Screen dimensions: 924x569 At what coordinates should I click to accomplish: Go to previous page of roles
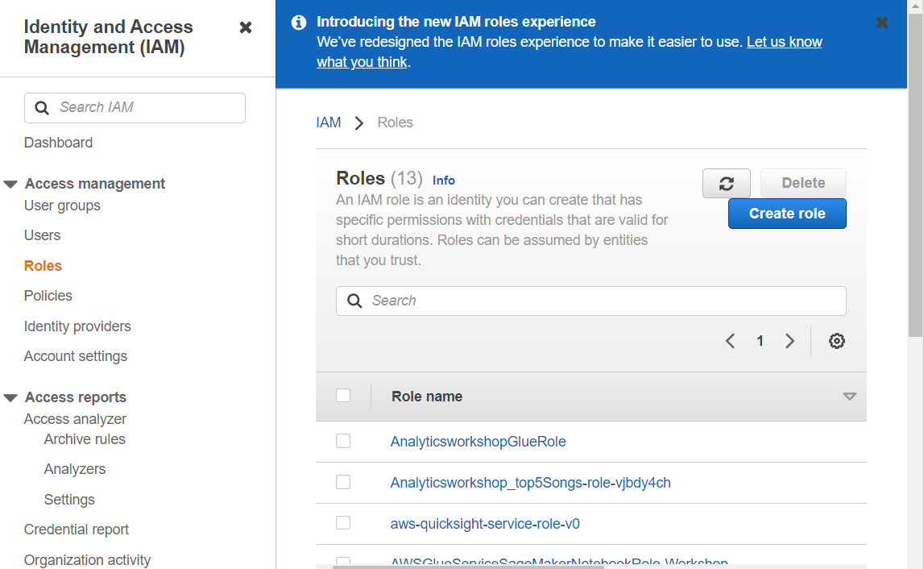tap(730, 341)
